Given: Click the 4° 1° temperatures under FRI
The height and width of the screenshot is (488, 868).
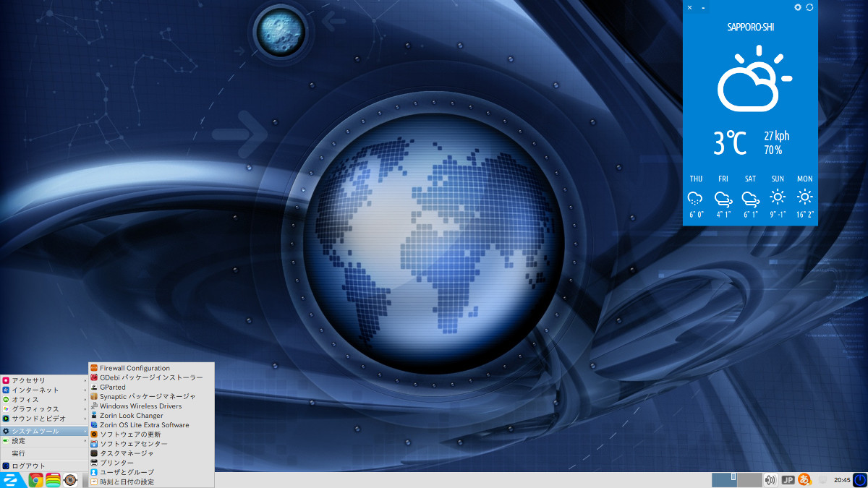Looking at the screenshot, I should coord(723,215).
